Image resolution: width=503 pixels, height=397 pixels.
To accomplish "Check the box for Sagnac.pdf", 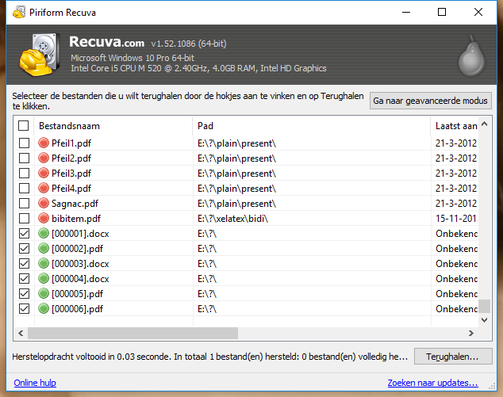I will tap(24, 203).
